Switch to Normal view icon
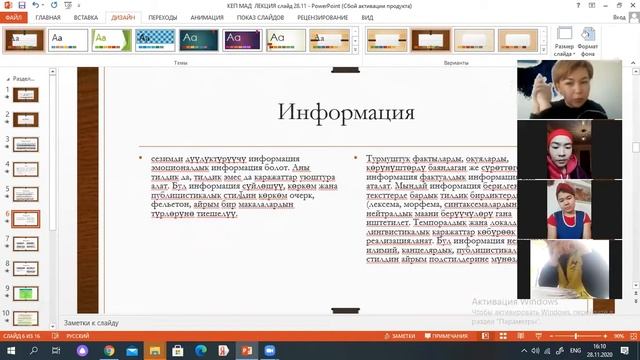Viewport: 640px width, 360px height. point(485,336)
